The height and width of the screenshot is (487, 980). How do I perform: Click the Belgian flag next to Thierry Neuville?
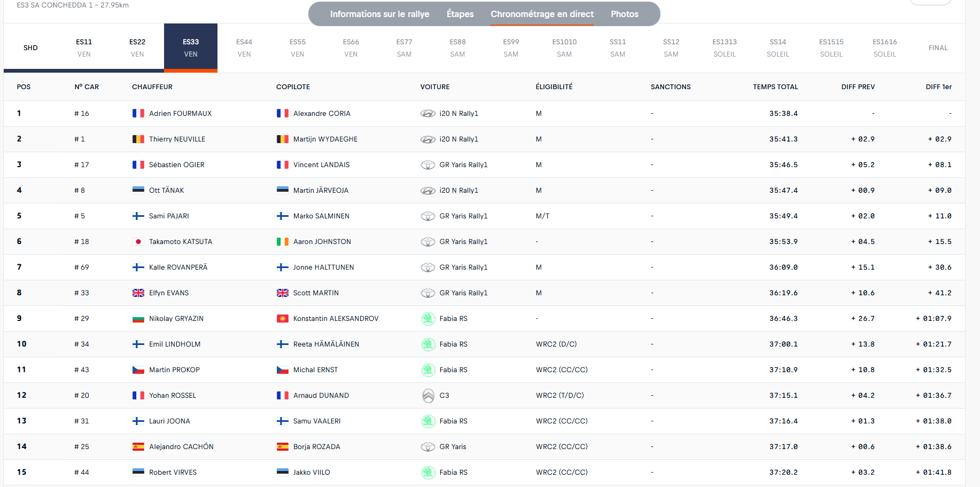[x=138, y=139]
